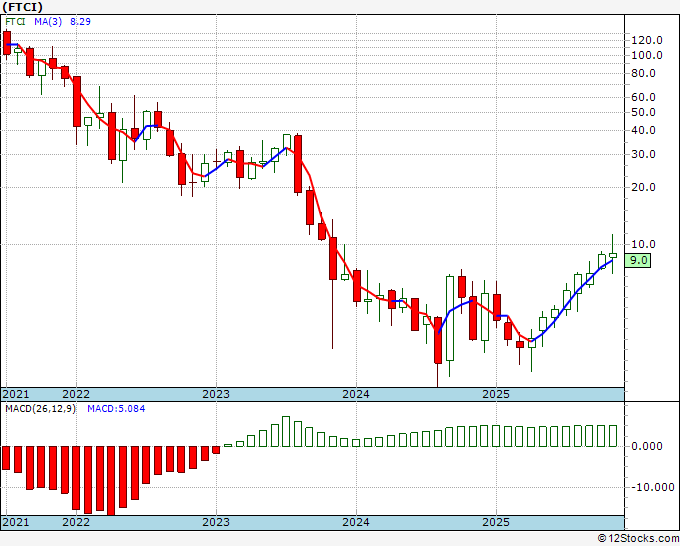The height and width of the screenshot is (546, 680).
Task: Click the 2023 label on price chart axis
Action: 216,394
